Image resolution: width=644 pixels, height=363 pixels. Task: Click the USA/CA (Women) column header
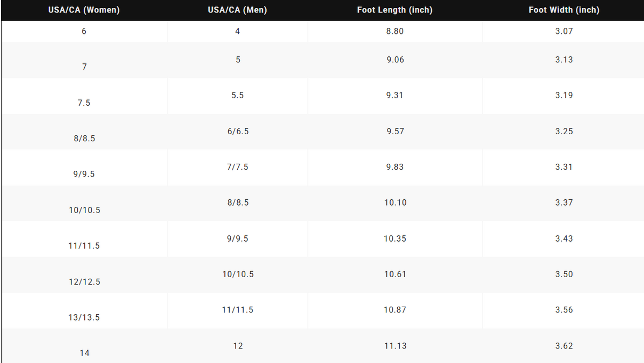(x=84, y=10)
